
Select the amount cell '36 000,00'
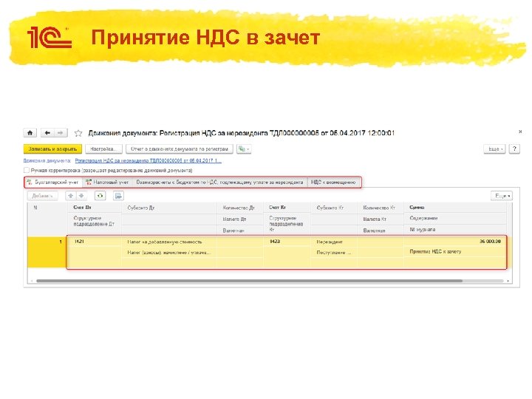454,241
